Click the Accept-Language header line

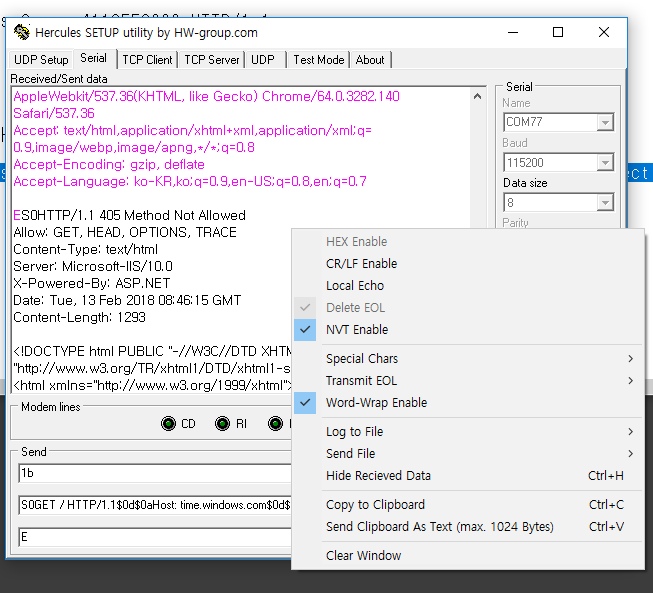coord(190,182)
